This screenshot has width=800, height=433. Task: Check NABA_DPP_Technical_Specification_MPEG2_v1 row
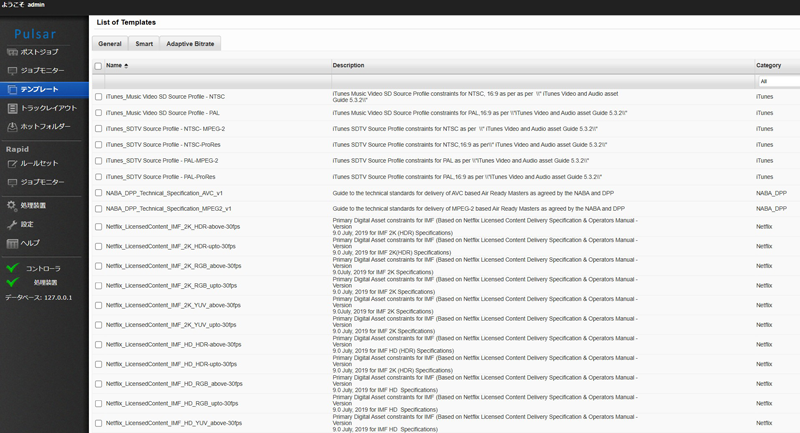click(x=98, y=209)
